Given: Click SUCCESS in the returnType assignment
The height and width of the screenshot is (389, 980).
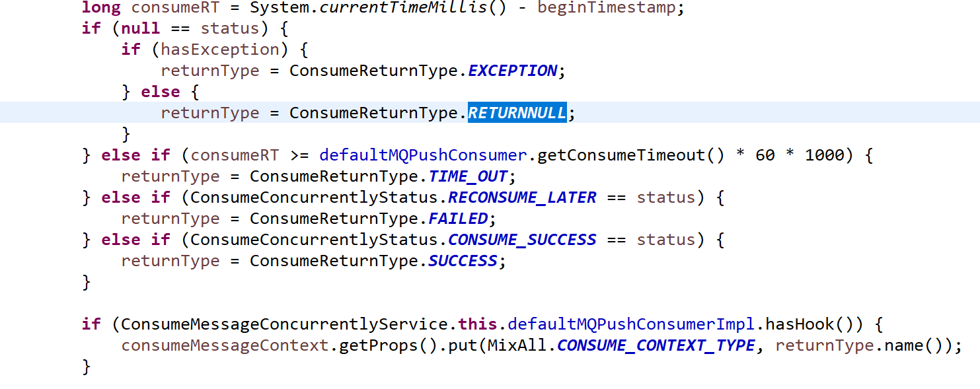Looking at the screenshot, I should click(463, 261).
